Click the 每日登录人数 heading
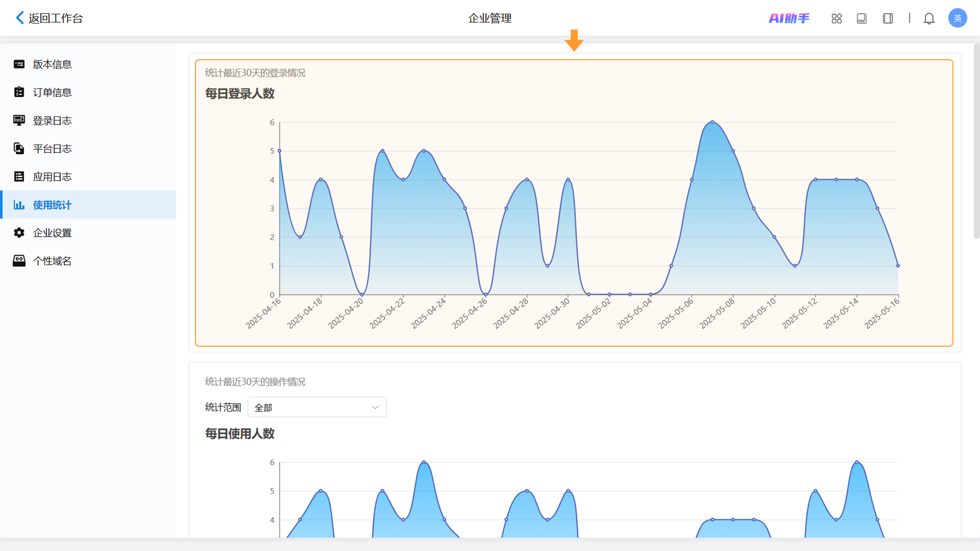980x551 pixels. [240, 94]
